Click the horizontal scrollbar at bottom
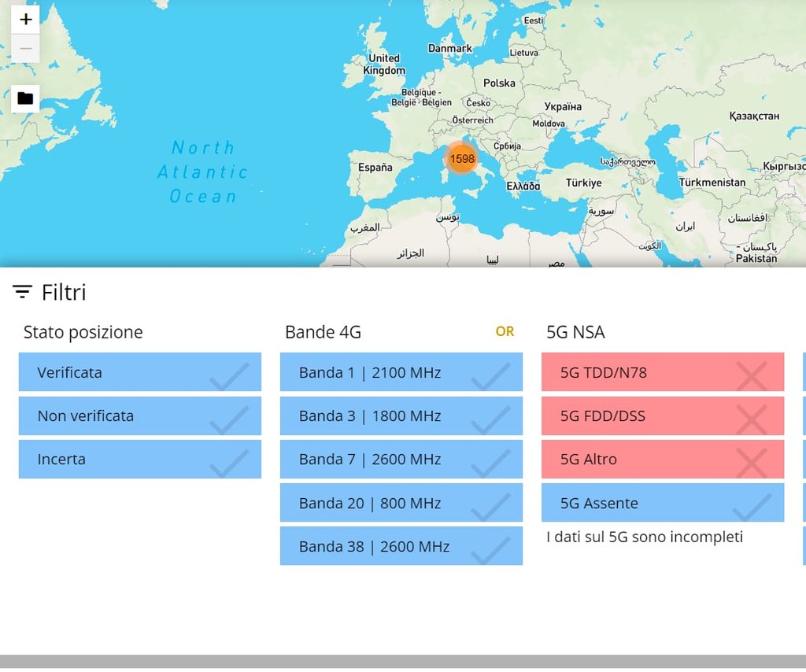Image resolution: width=806 pixels, height=672 pixels. 403,661
